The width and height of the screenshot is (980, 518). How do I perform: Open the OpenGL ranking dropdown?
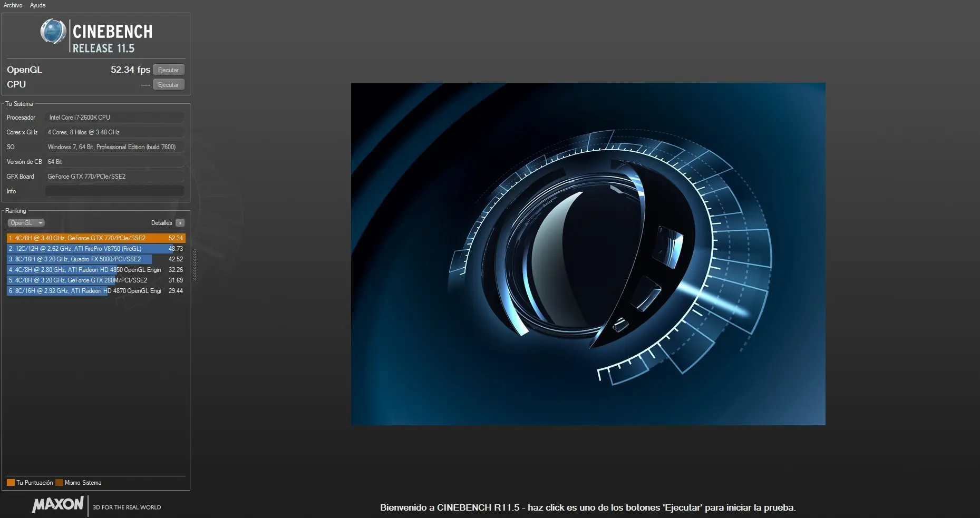coord(26,223)
